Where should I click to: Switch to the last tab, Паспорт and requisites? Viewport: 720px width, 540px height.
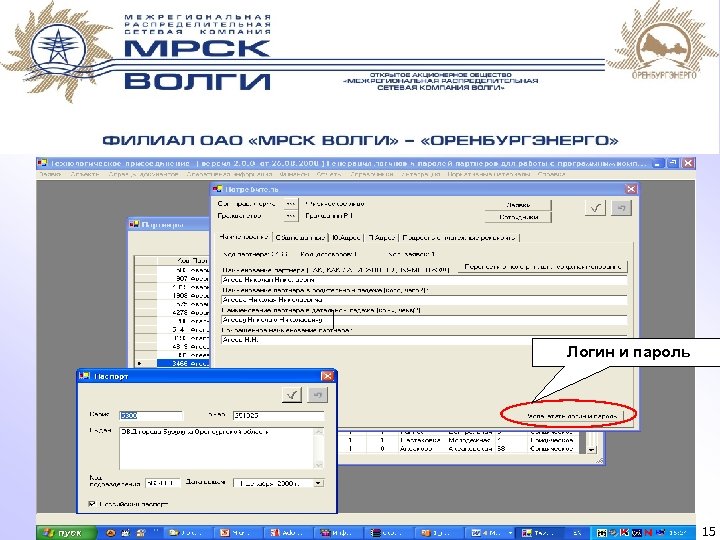pyautogui.click(x=459, y=237)
